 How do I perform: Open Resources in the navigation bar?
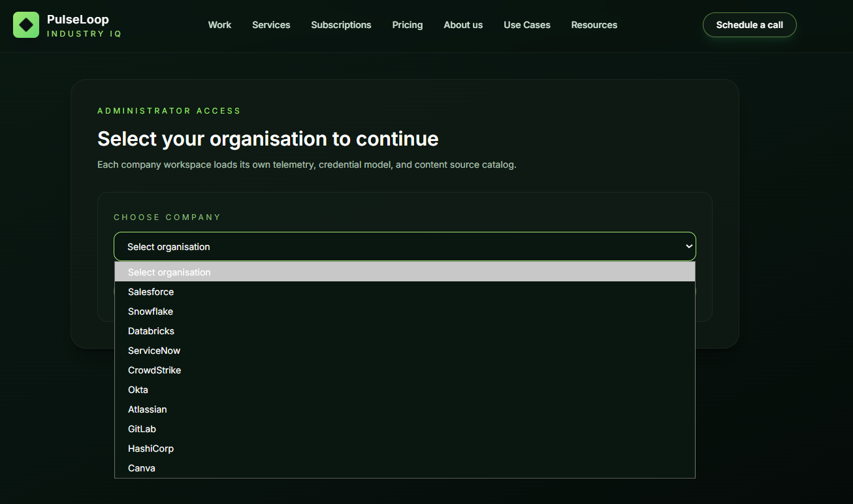(594, 25)
